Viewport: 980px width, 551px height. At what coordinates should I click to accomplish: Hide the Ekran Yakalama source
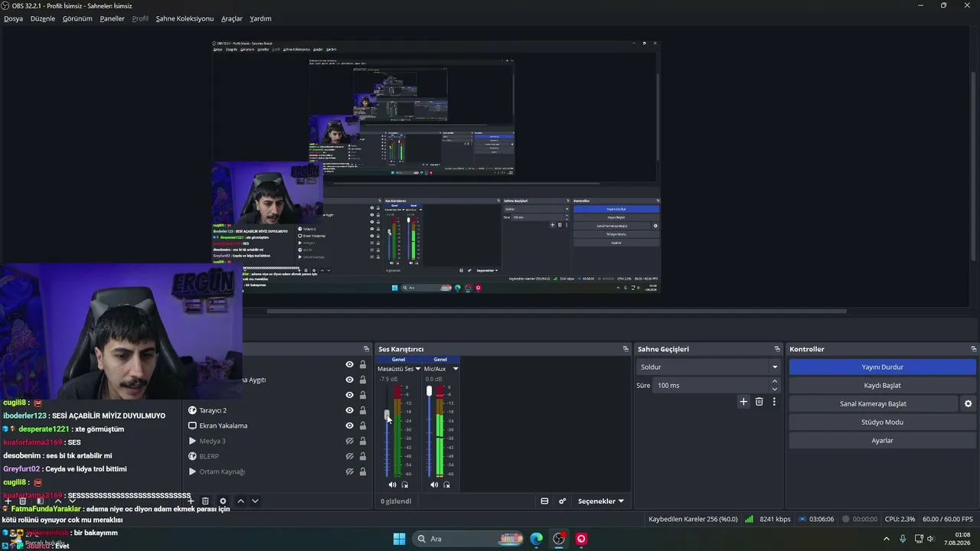pos(350,425)
